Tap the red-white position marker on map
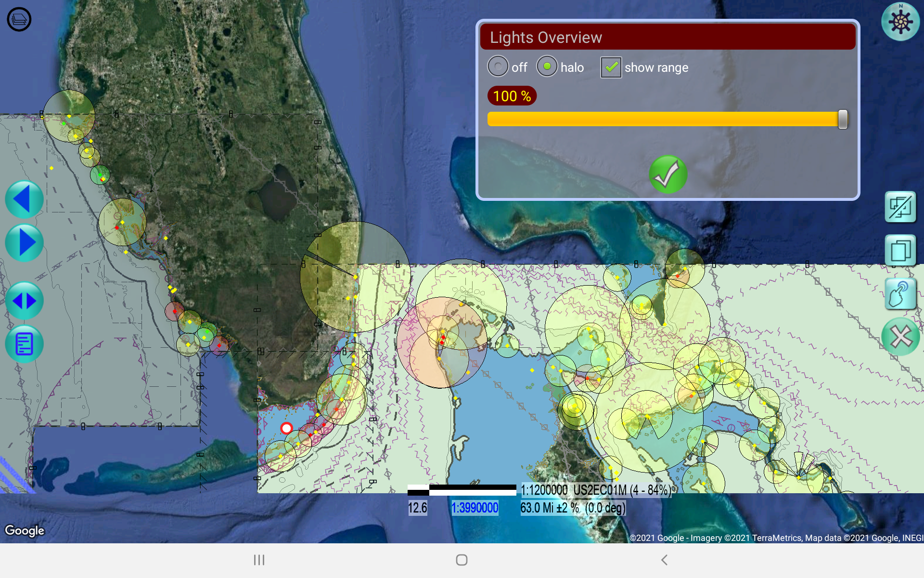This screenshot has height=578, width=924. (x=287, y=428)
